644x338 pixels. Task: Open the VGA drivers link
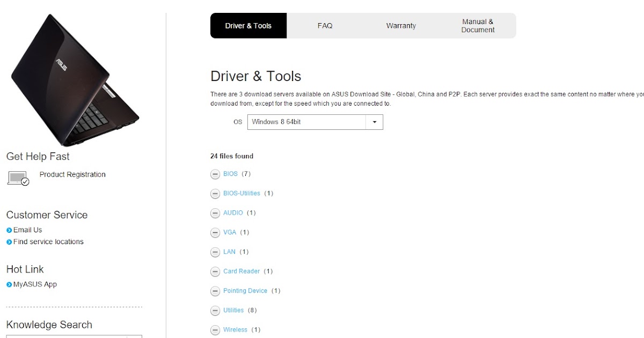click(x=230, y=232)
